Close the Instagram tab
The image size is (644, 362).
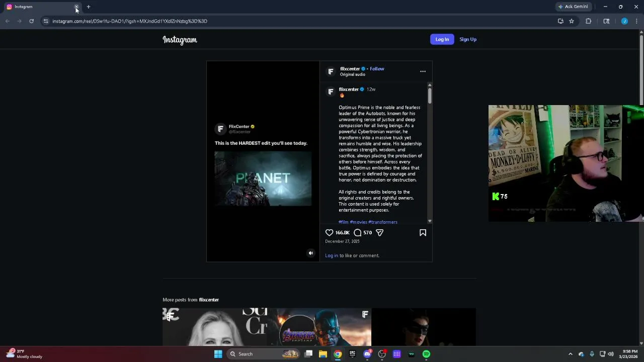tap(76, 7)
